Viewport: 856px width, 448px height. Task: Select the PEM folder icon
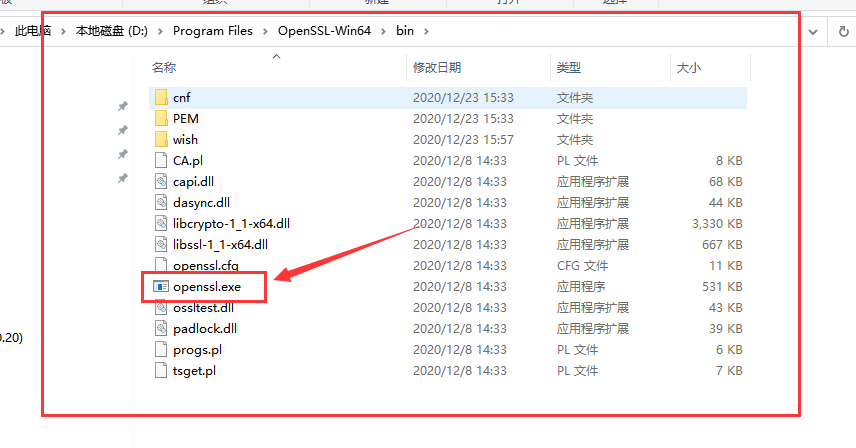(161, 118)
